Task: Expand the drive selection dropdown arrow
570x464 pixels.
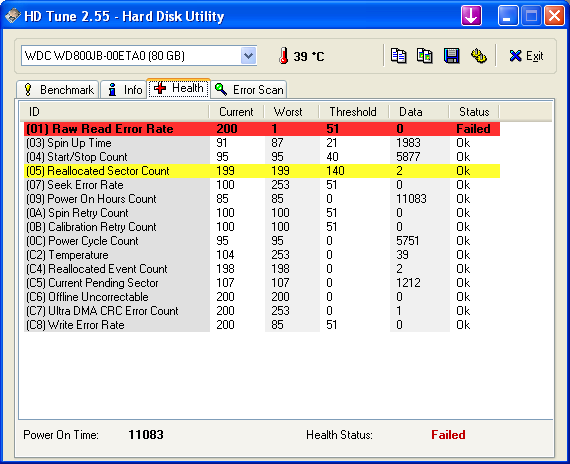Action: tap(248, 56)
